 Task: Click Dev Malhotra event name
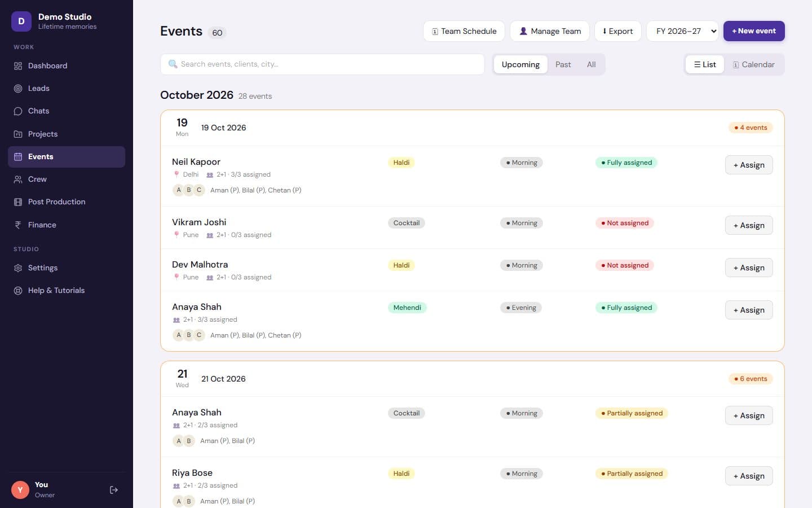(200, 265)
